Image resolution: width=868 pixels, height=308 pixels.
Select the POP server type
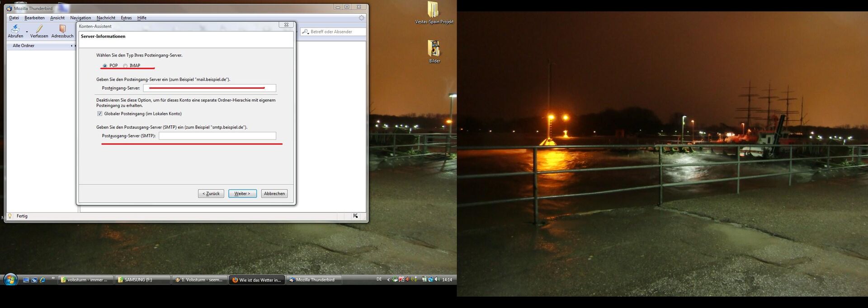coord(105,66)
